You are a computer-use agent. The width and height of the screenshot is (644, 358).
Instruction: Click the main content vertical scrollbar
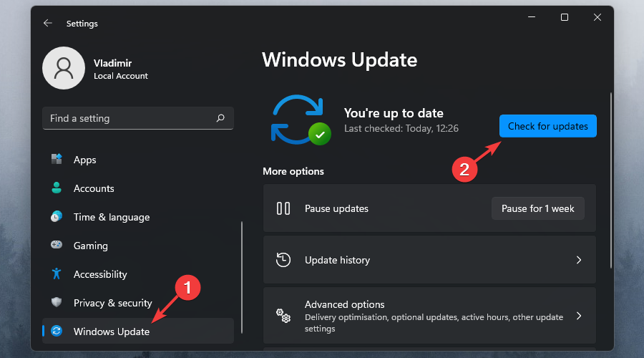click(x=610, y=179)
